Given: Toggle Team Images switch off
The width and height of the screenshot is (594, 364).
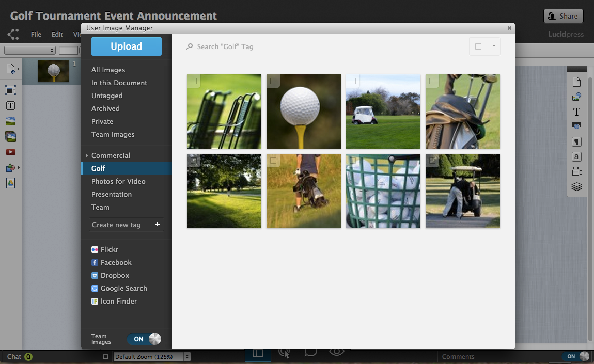Looking at the screenshot, I should 144,339.
